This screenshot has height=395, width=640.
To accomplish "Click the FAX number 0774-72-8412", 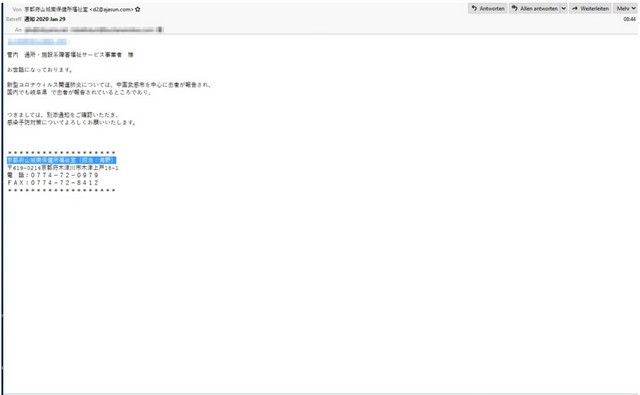I will [x=64, y=183].
